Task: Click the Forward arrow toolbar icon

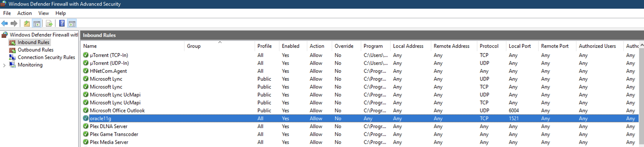Action: pos(14,23)
